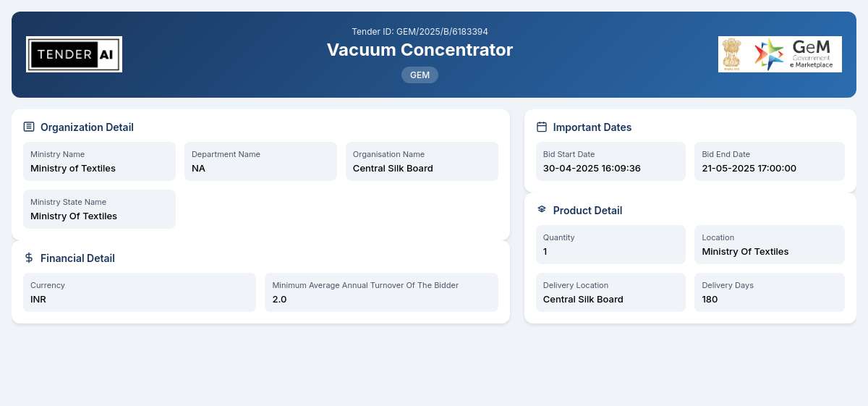
Task: Click the dollar sign Financial Detail icon
Action: 29,258
